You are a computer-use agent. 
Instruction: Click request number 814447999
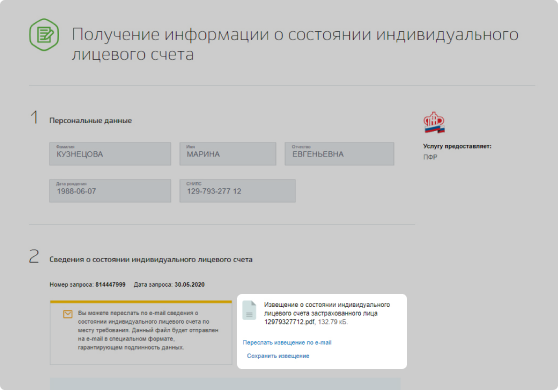pos(110,284)
